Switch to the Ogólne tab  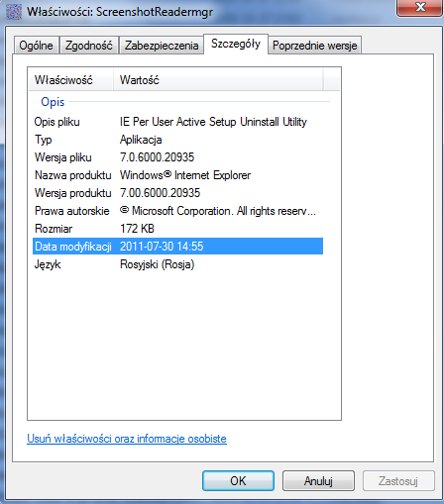[36, 46]
